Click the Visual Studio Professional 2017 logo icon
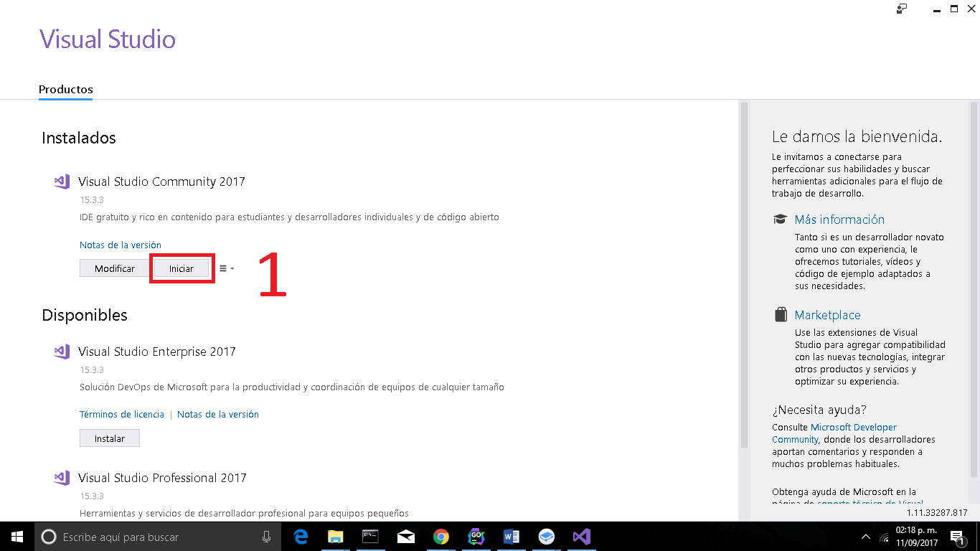 click(62, 478)
